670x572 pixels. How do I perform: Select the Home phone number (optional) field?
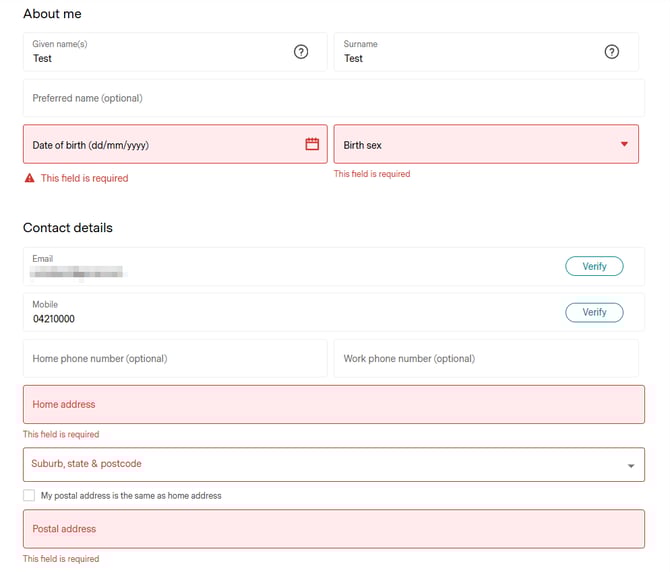175,358
